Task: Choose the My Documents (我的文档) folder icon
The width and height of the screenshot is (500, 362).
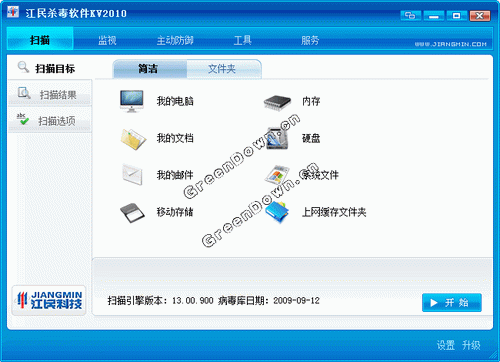Action: [x=133, y=139]
